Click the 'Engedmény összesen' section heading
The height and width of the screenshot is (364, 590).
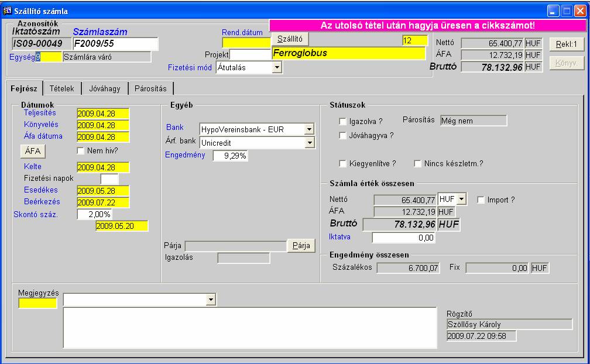pyautogui.click(x=369, y=255)
